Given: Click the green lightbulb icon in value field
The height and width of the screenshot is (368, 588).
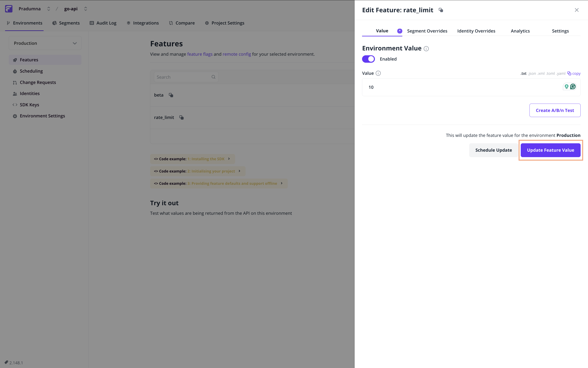Looking at the screenshot, I should pos(566,87).
